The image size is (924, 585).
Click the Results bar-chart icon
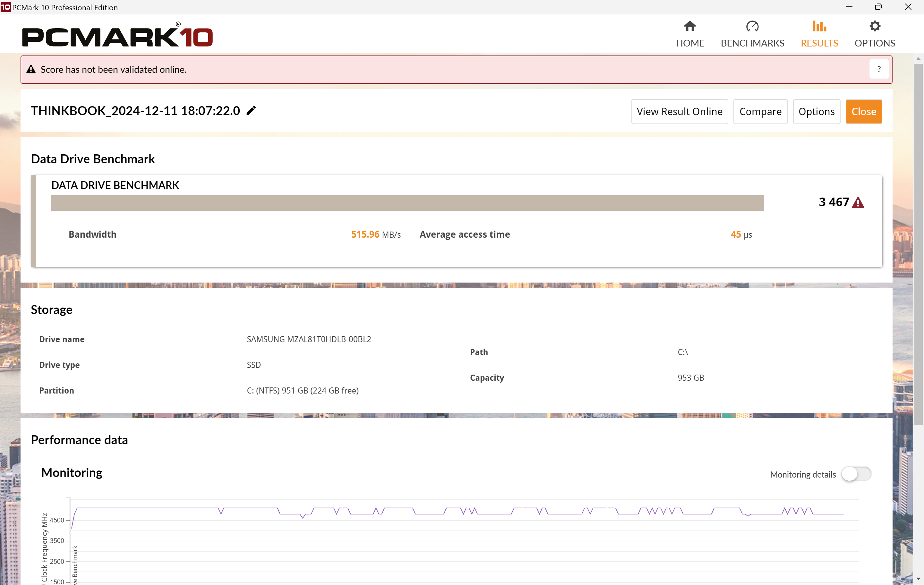click(819, 26)
